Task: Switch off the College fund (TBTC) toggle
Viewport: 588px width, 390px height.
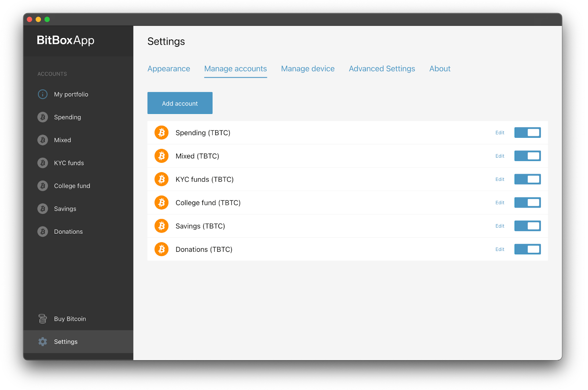Action: [527, 203]
